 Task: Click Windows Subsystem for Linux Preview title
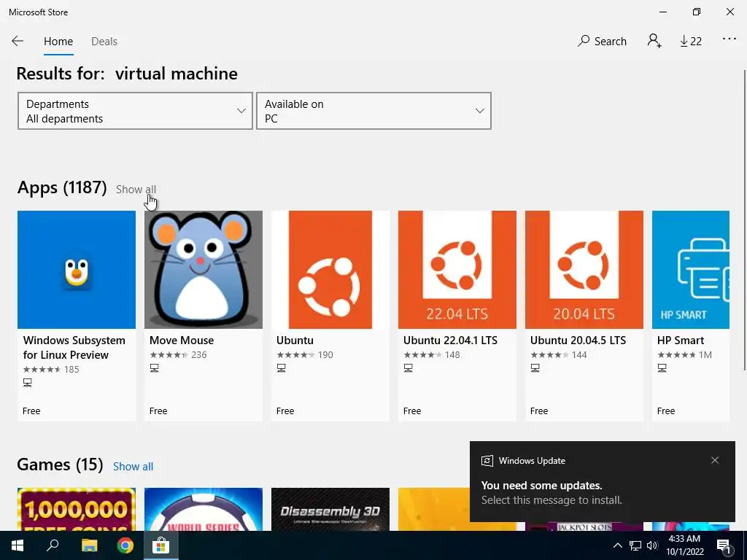click(74, 348)
